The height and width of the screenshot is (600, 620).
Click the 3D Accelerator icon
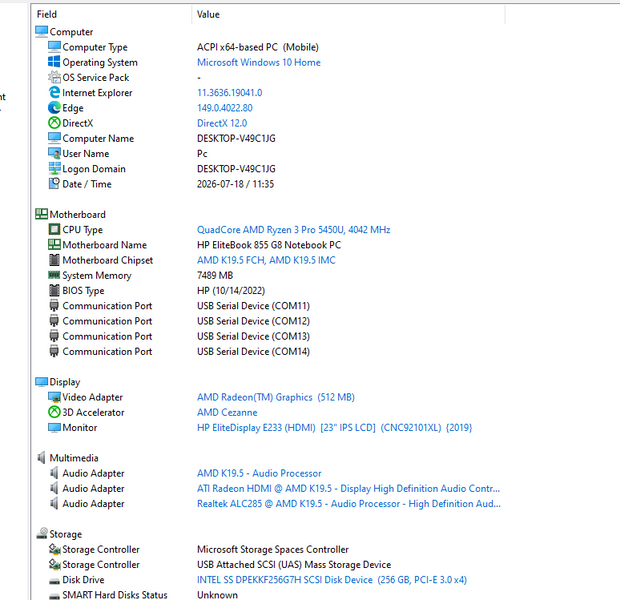click(x=54, y=412)
